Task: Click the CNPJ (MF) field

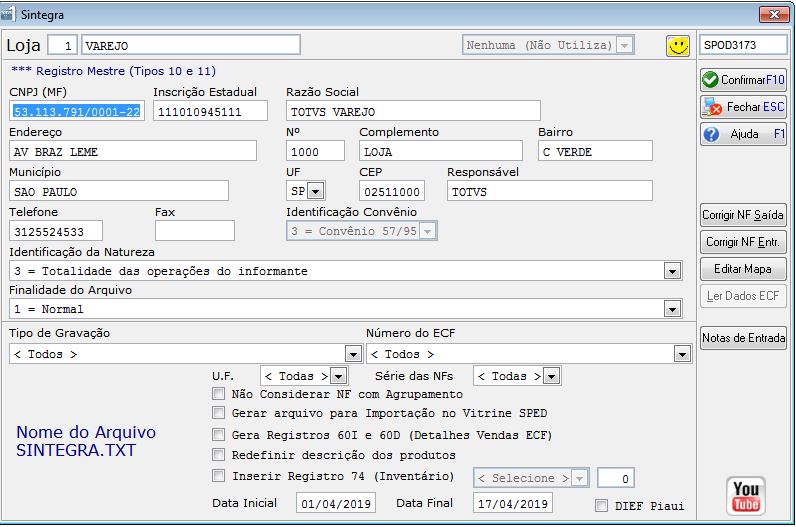Action: pos(77,111)
